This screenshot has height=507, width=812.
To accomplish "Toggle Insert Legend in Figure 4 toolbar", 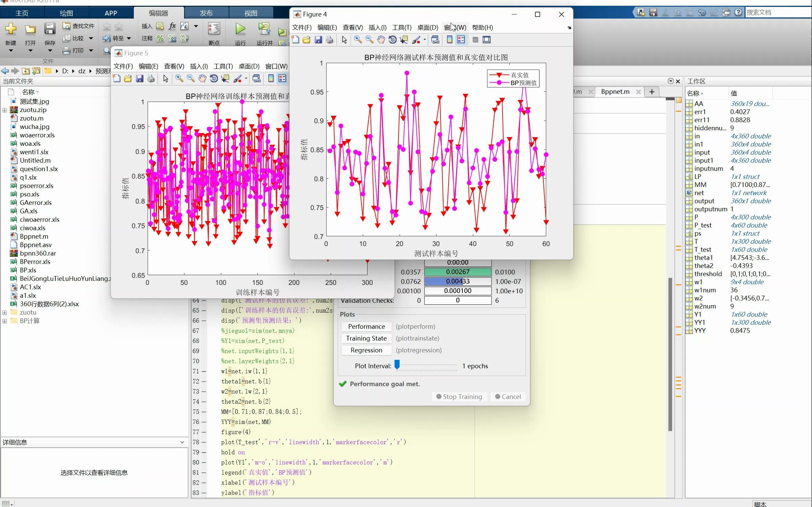I will (461, 40).
